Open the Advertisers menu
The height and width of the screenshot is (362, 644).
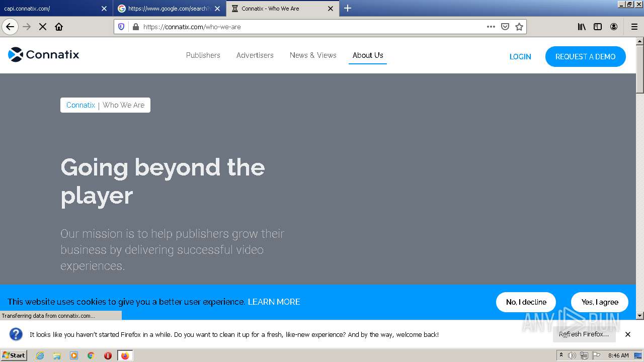pyautogui.click(x=255, y=55)
